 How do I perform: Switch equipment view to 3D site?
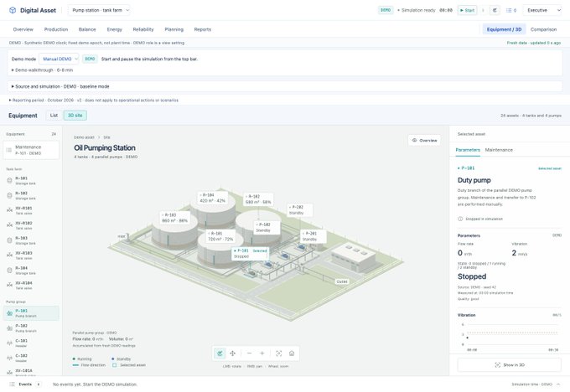pyautogui.click(x=75, y=115)
